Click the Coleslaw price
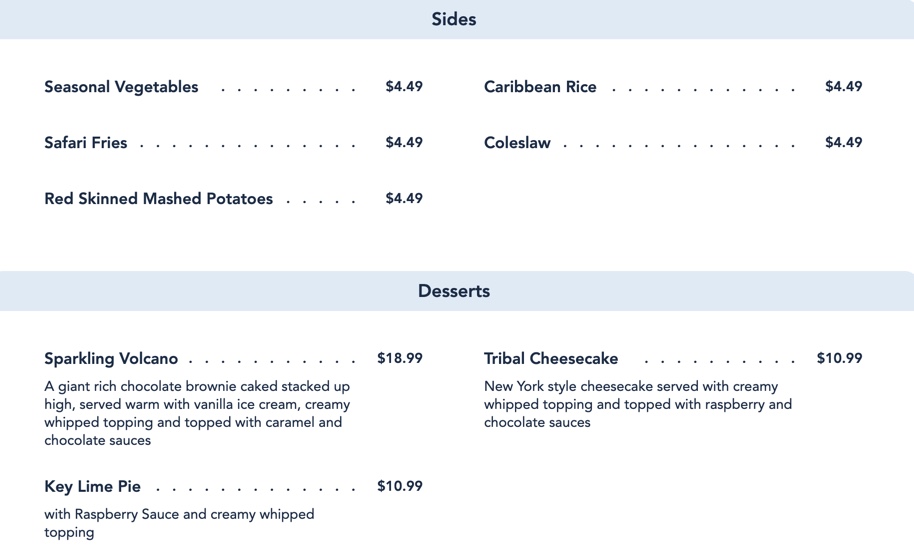This screenshot has width=914, height=553. coord(843,143)
